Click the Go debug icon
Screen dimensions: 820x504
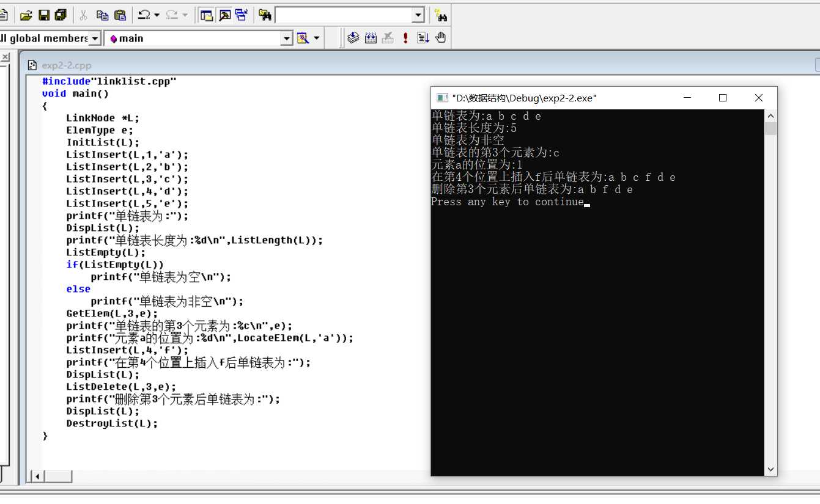click(423, 38)
